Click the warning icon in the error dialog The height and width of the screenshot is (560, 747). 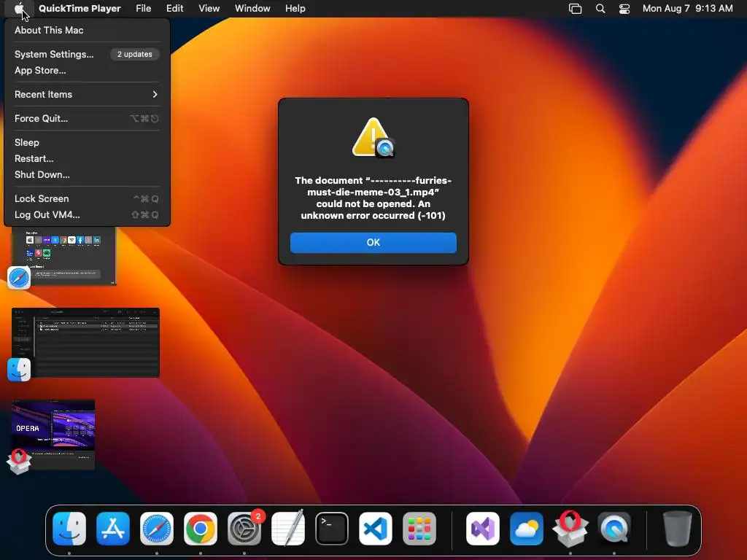pyautogui.click(x=373, y=138)
